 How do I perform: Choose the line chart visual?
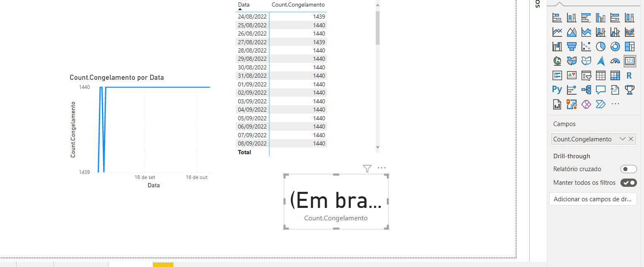[557, 32]
